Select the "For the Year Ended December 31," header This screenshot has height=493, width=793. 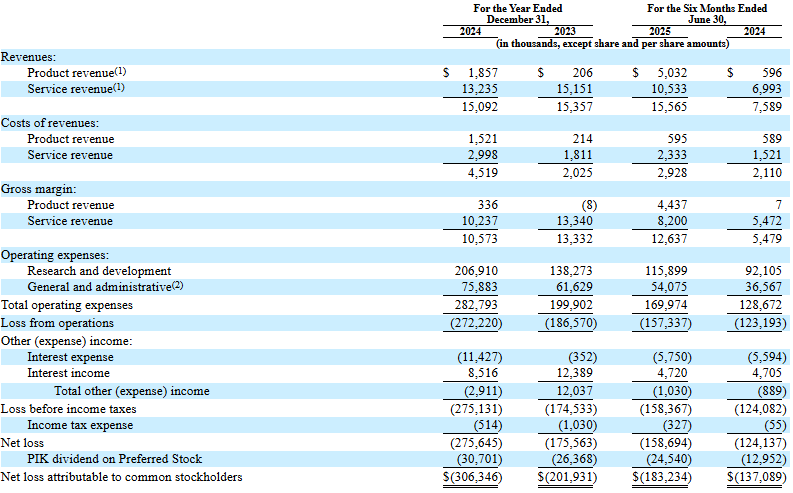click(518, 14)
